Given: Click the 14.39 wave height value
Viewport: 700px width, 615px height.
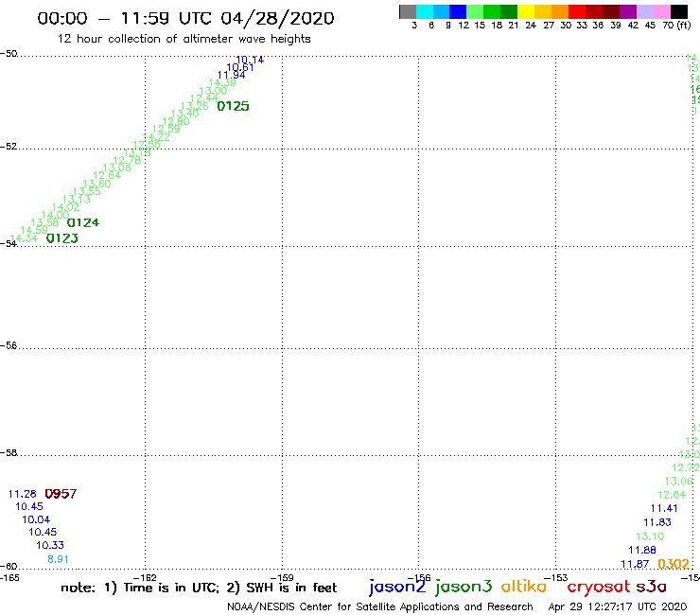Looking at the screenshot, I should 222,82.
